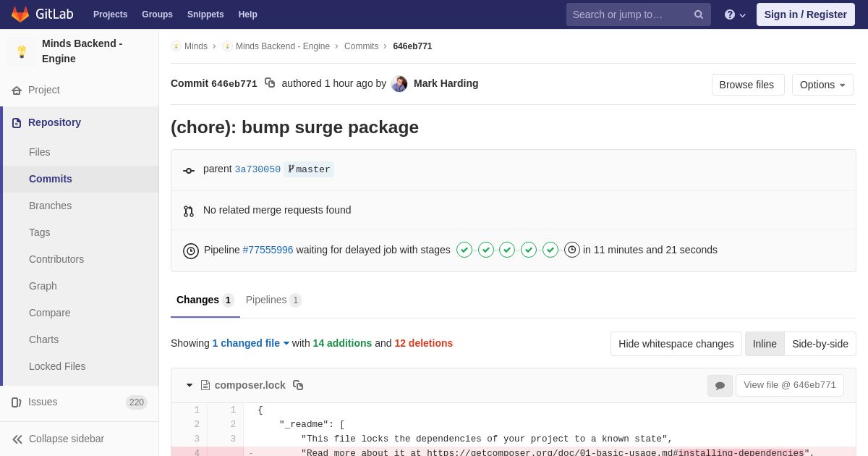Toggle comments for composer.lock diff
This screenshot has width=868, height=456.
[x=720, y=386]
